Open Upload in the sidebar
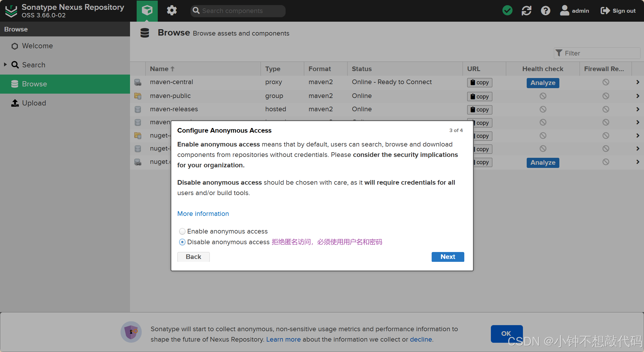 (65, 103)
